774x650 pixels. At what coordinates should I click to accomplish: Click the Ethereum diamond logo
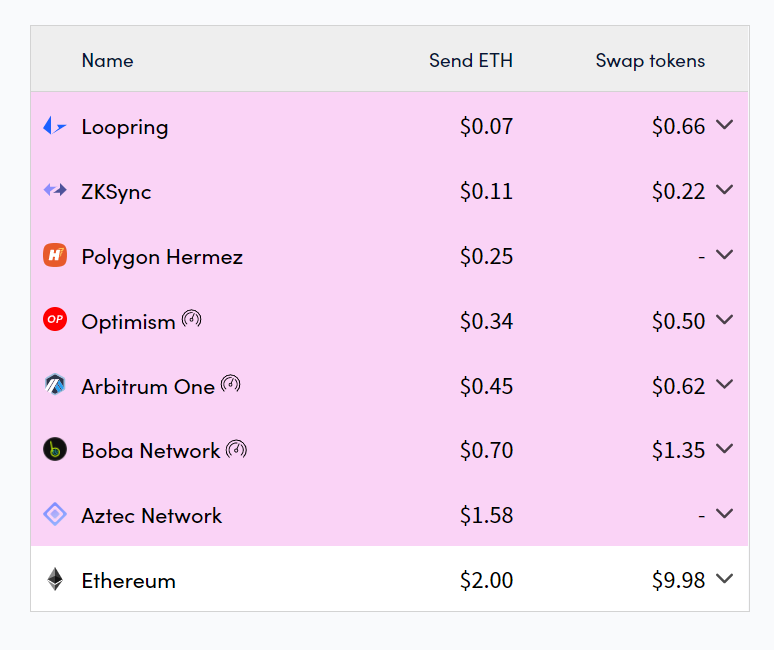55,579
